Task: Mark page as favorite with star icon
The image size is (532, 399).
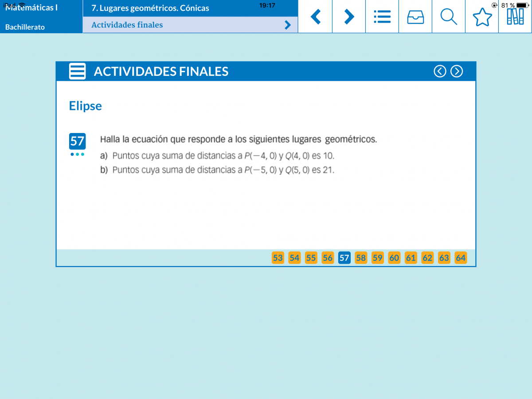Action: click(482, 17)
